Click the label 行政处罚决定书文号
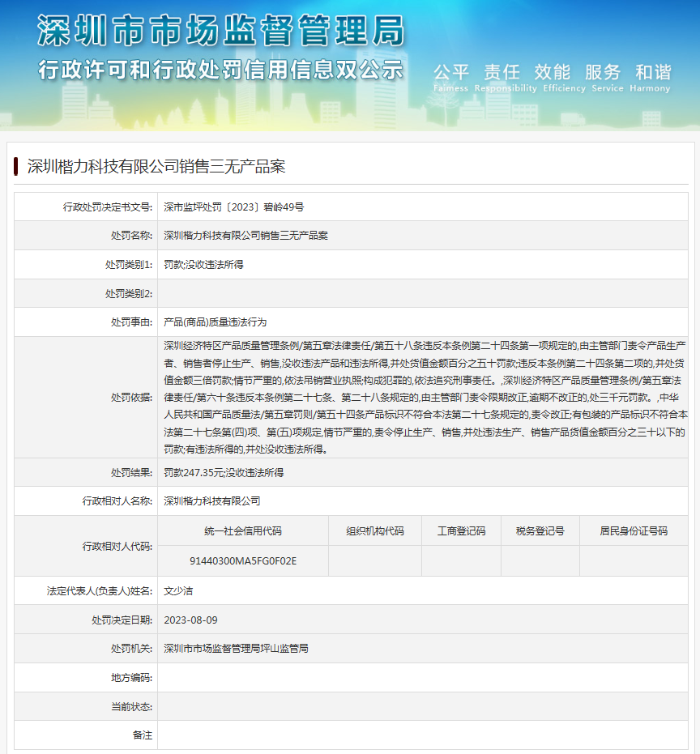 107,207
